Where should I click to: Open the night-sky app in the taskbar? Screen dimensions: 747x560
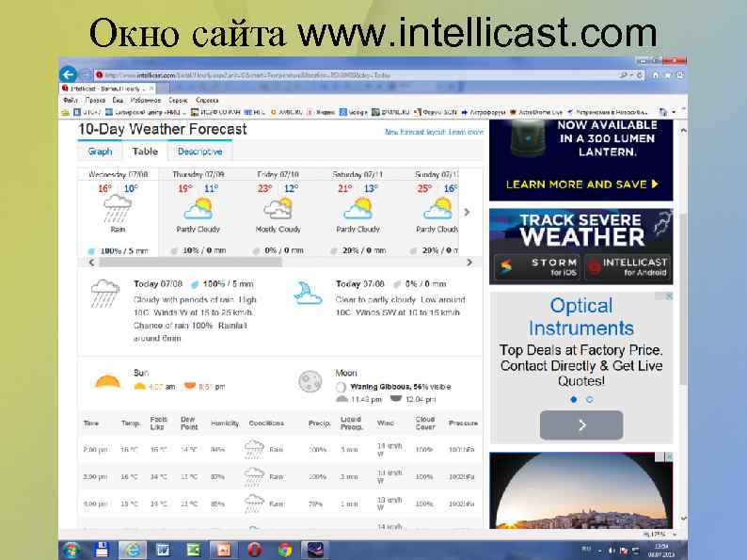pyautogui.click(x=315, y=551)
